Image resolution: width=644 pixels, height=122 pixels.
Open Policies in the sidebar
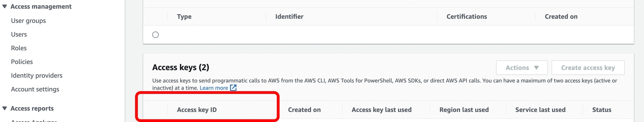(x=22, y=62)
